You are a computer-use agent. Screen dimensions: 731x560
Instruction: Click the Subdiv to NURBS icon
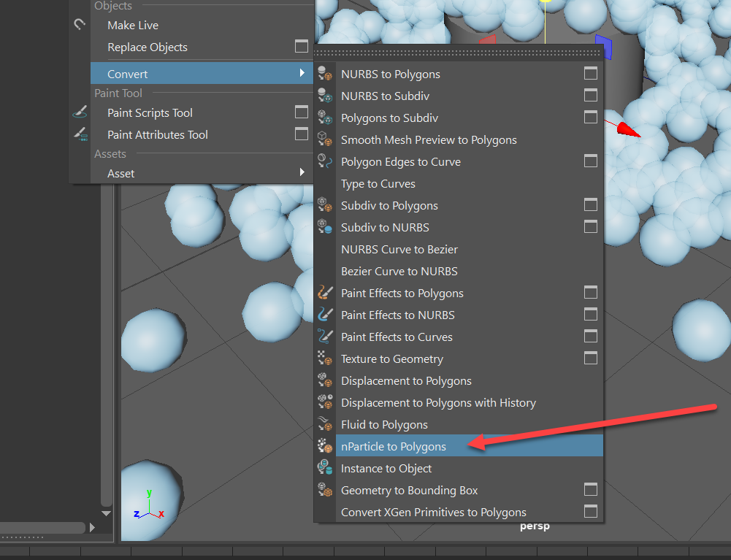point(325,227)
